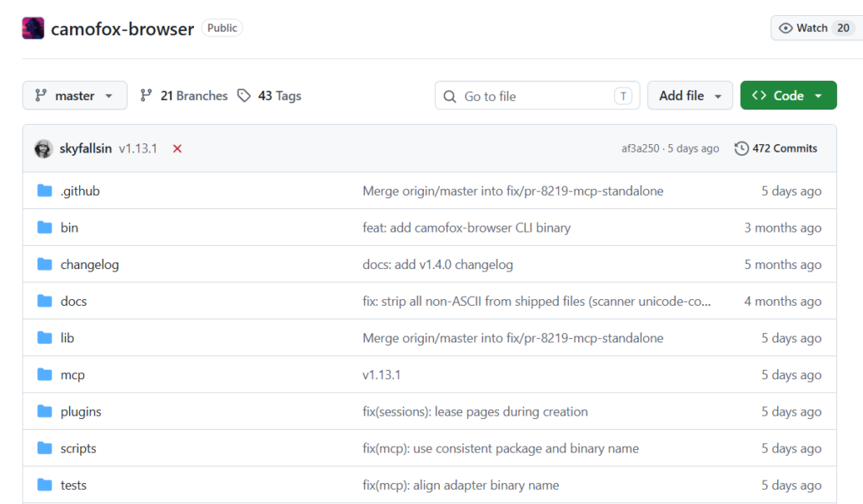Screen dimensions: 863x504
Task: Open the changelog folder
Action: coord(89,265)
